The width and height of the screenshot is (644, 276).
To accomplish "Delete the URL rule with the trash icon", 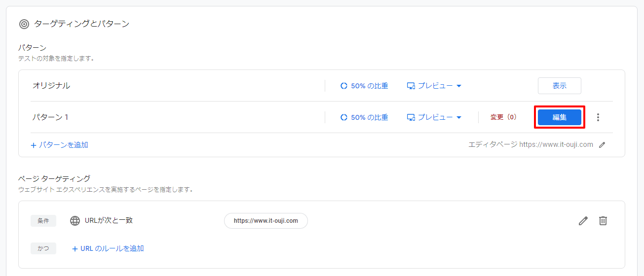I will point(603,221).
